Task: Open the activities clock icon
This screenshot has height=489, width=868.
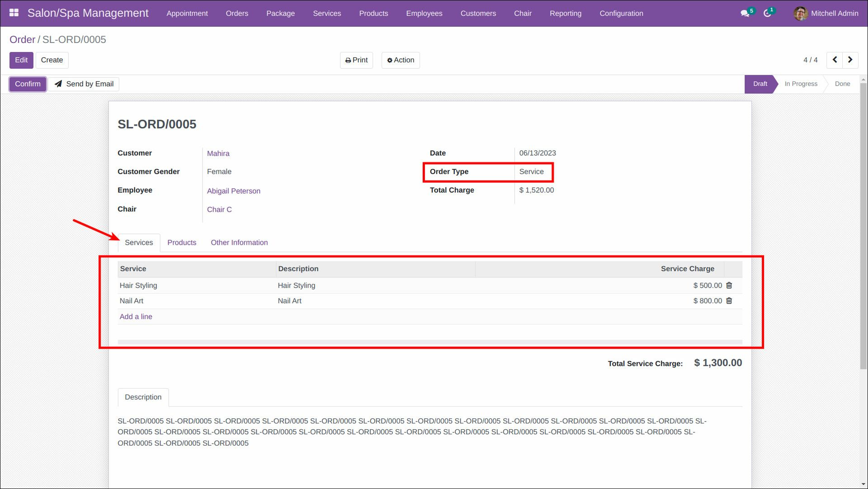Action: 767,14
